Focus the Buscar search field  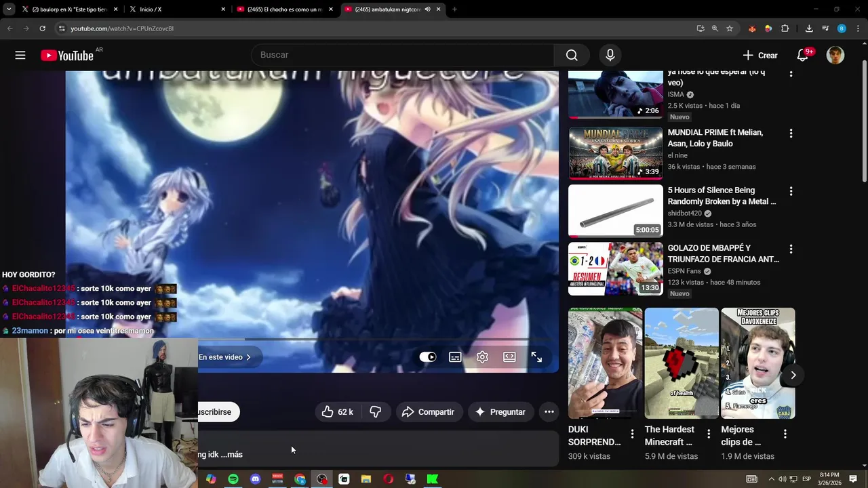point(403,56)
